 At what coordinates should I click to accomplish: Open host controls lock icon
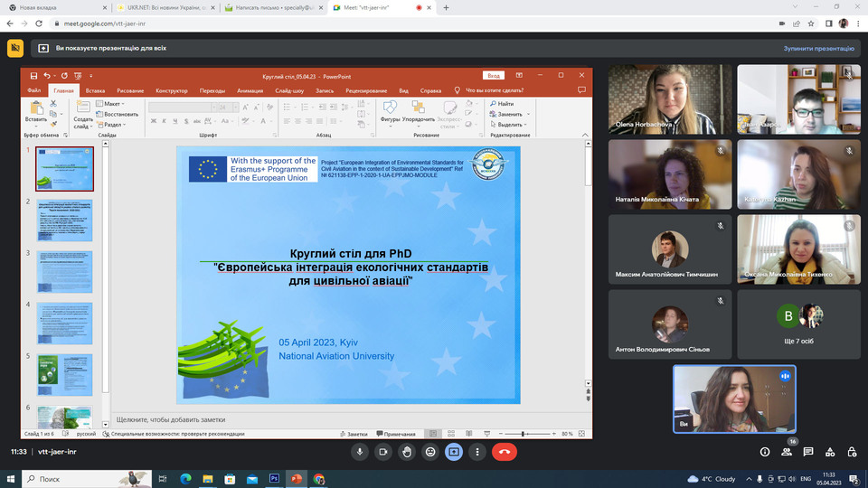click(x=853, y=452)
